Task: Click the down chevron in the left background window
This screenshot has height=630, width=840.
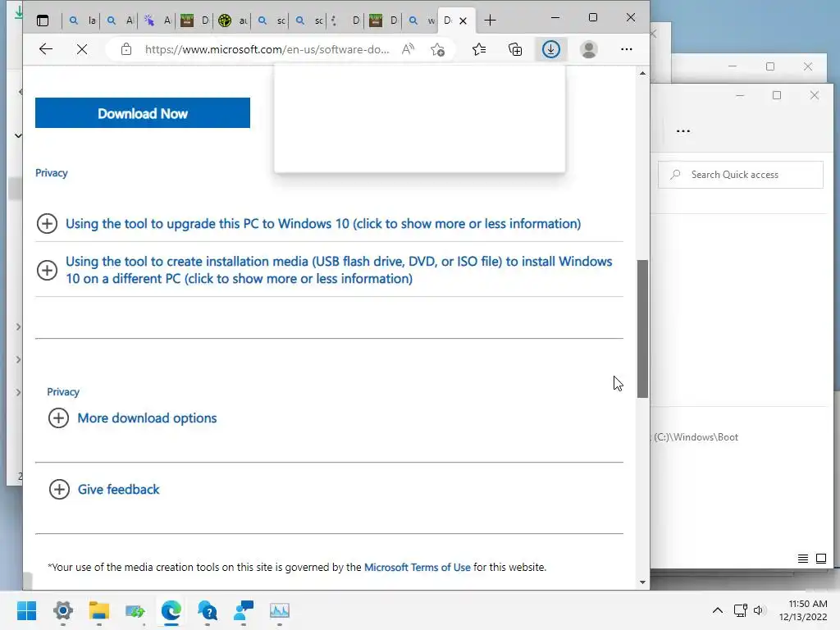Action: point(18,135)
